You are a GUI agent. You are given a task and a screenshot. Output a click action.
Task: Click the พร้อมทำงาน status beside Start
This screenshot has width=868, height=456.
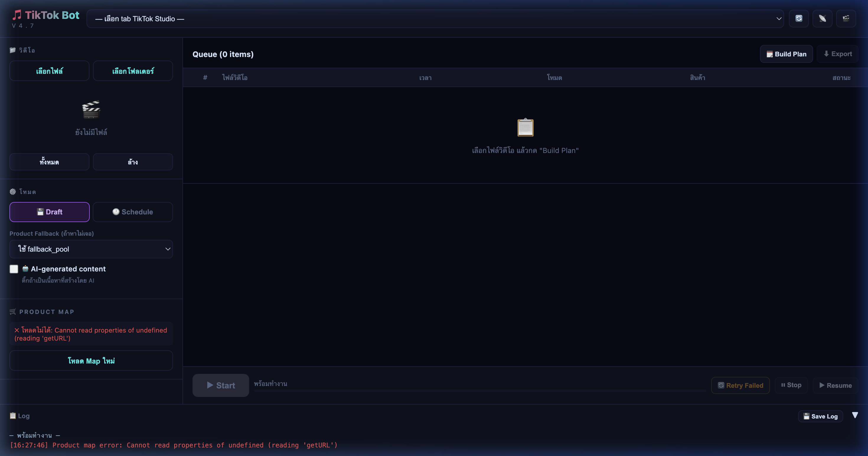(270, 384)
